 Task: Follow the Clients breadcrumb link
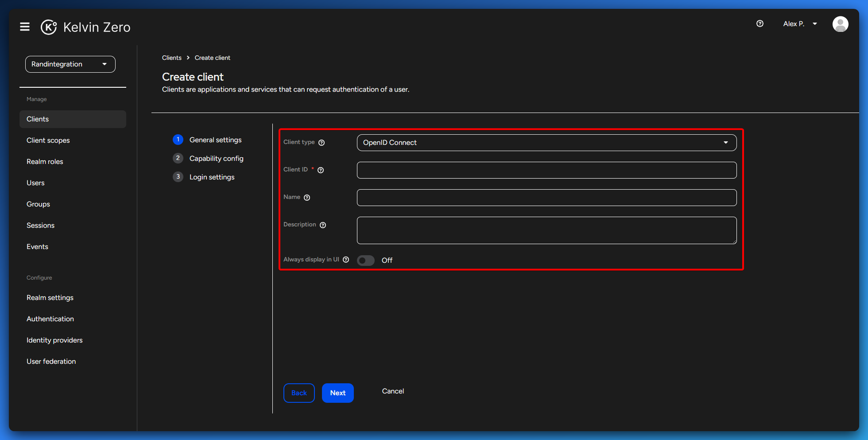click(172, 58)
